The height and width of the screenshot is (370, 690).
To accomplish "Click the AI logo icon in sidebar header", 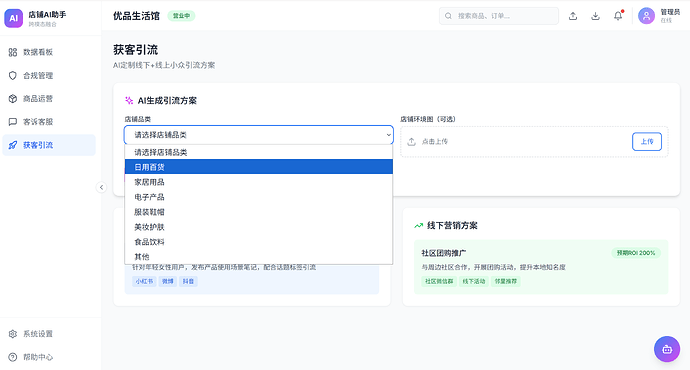I will coord(14,18).
